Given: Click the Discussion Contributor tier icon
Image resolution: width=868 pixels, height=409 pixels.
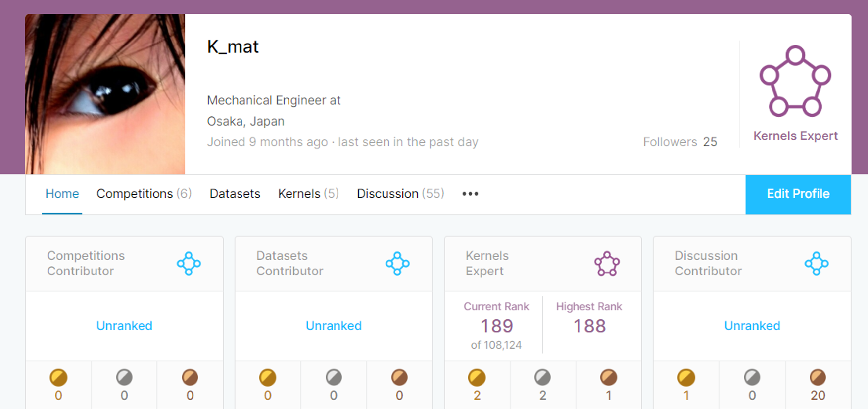Looking at the screenshot, I should (x=816, y=263).
